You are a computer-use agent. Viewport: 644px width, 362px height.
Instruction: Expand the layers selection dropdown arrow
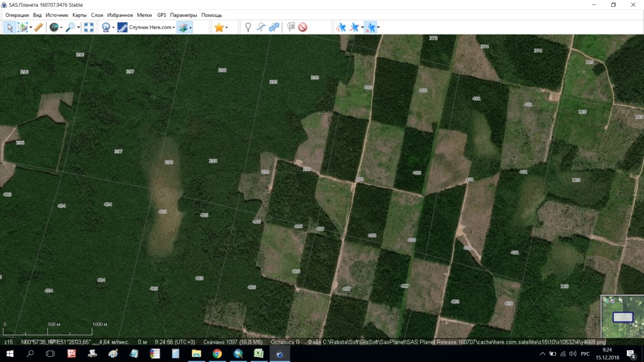pos(191,27)
